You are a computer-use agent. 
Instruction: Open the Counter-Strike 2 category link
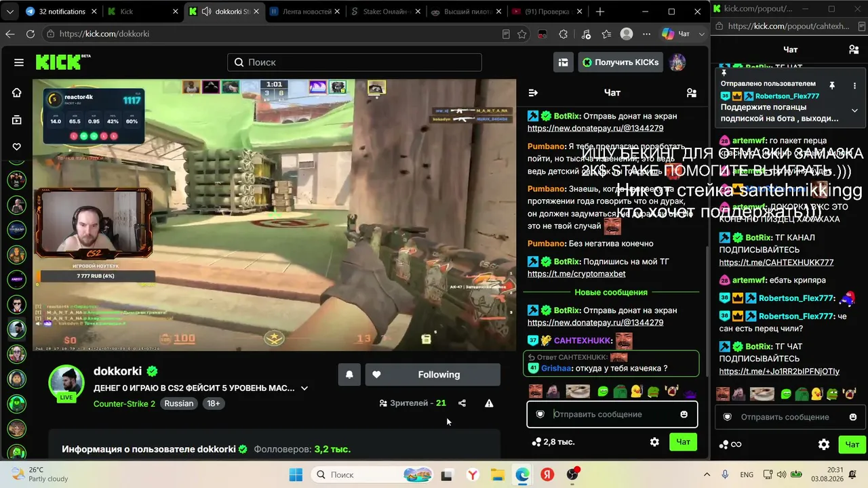124,404
